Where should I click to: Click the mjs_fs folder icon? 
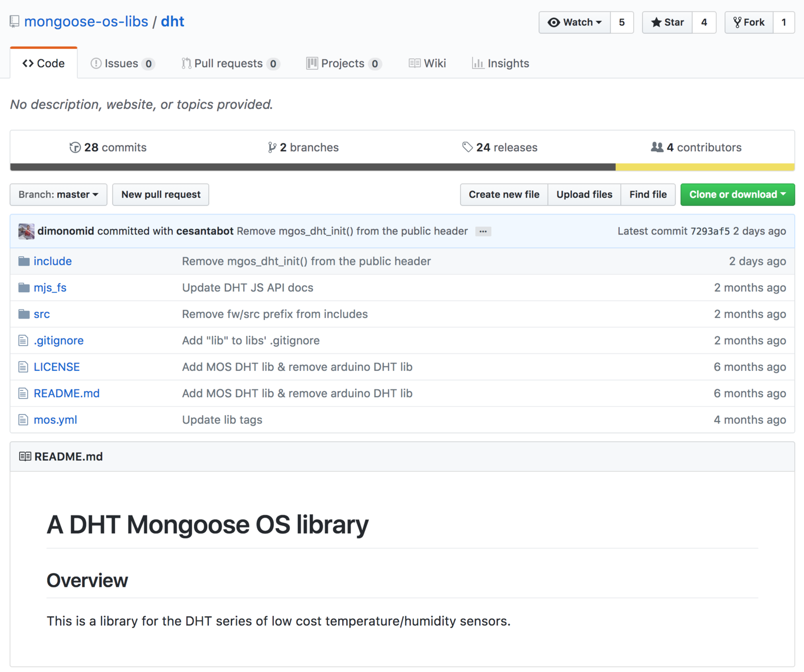click(x=24, y=288)
